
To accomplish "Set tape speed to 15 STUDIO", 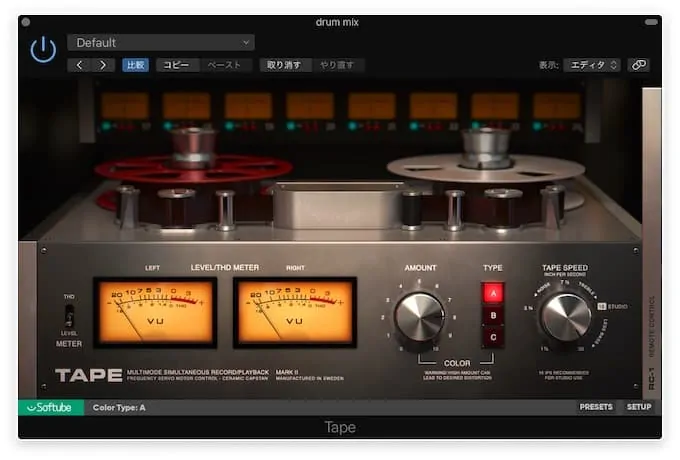I will 613,307.
